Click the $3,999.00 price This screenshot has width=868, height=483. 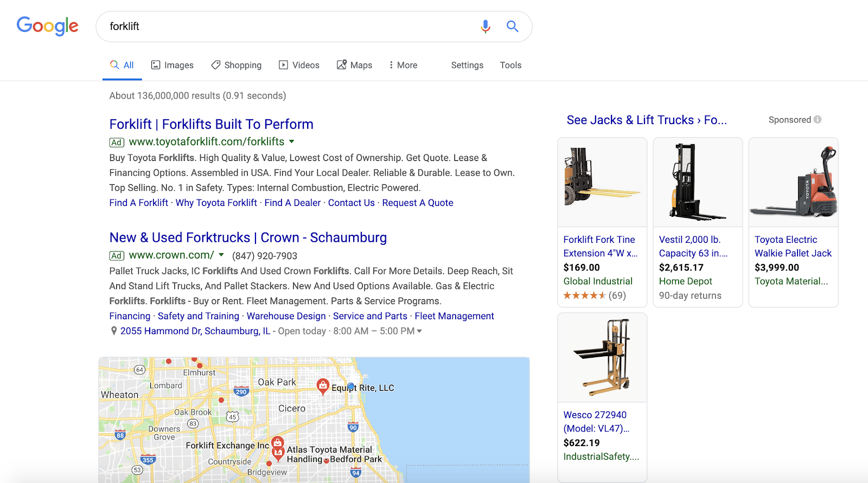(x=777, y=267)
